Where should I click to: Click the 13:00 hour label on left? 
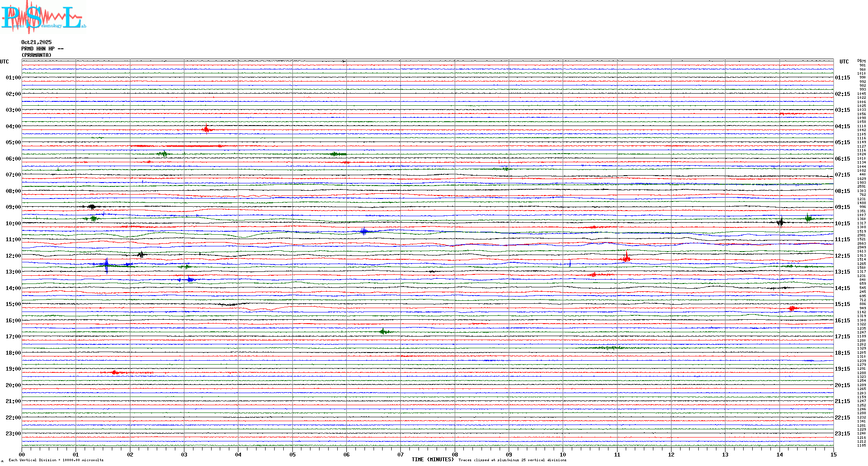coord(13,272)
